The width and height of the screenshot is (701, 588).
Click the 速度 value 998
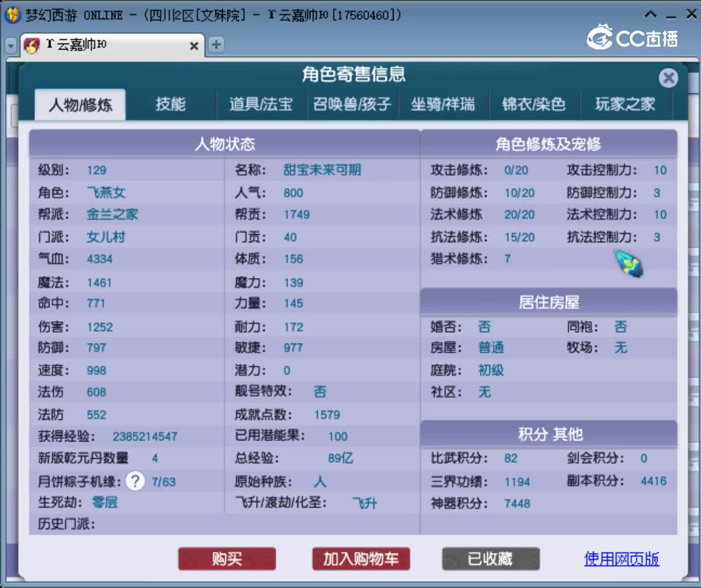click(96, 371)
